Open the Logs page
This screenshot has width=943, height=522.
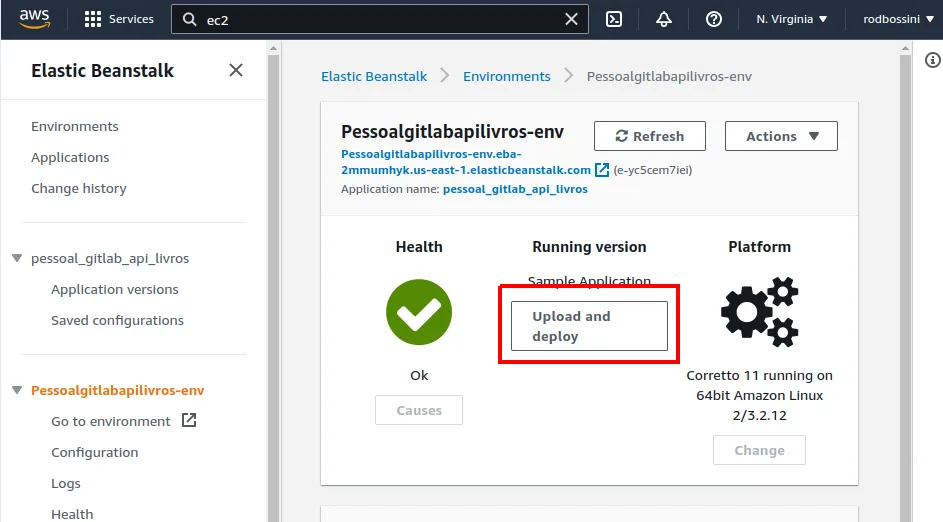66,484
